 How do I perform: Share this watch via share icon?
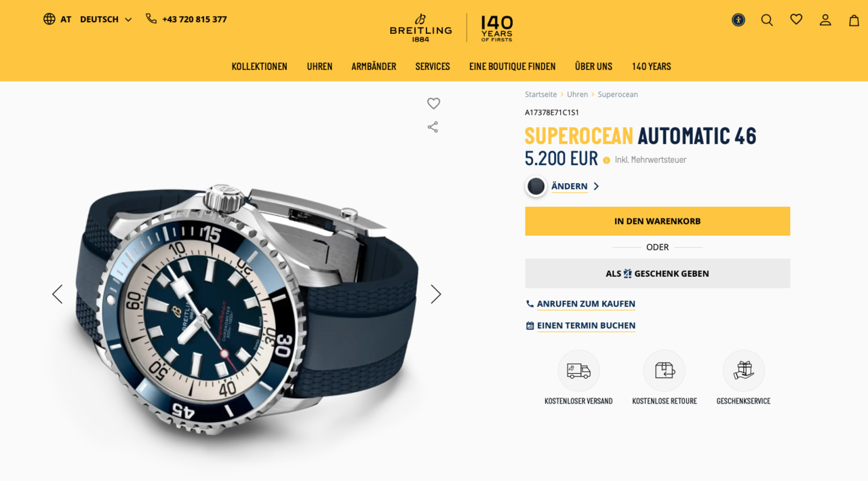click(433, 127)
